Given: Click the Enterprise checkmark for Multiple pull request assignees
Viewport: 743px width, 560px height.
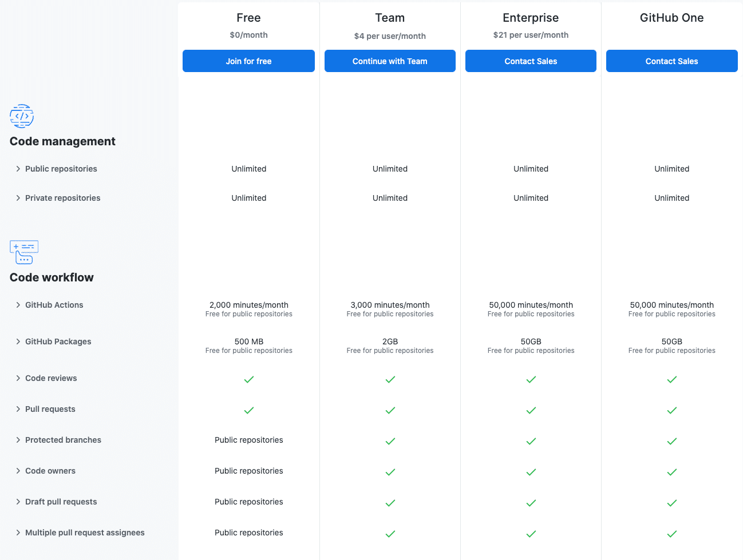Looking at the screenshot, I should pyautogui.click(x=531, y=534).
